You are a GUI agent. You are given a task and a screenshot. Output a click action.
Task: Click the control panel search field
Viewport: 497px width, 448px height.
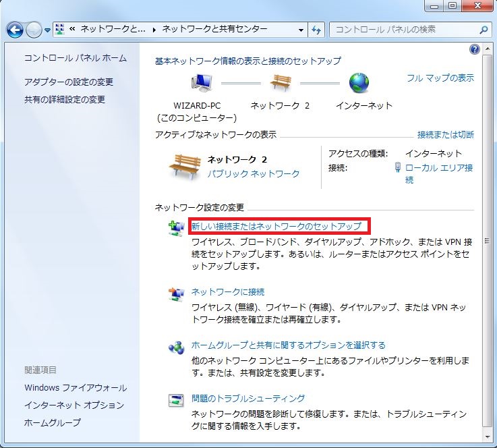tap(403, 30)
